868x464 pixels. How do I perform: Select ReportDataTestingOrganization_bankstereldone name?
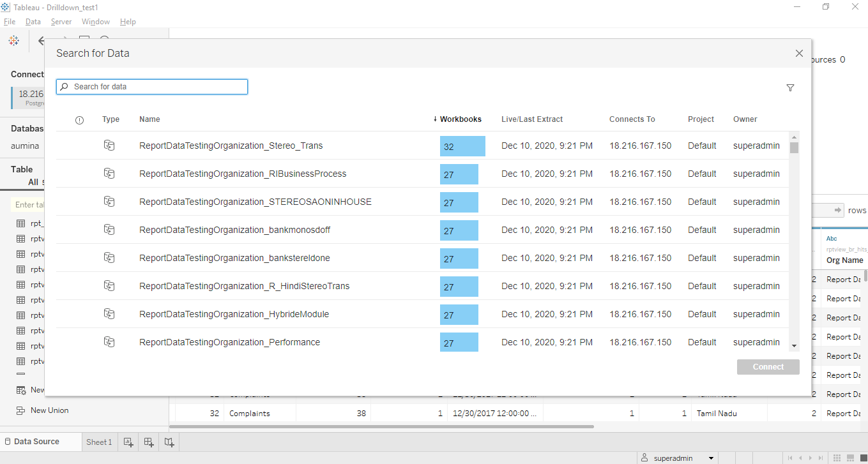coord(234,258)
